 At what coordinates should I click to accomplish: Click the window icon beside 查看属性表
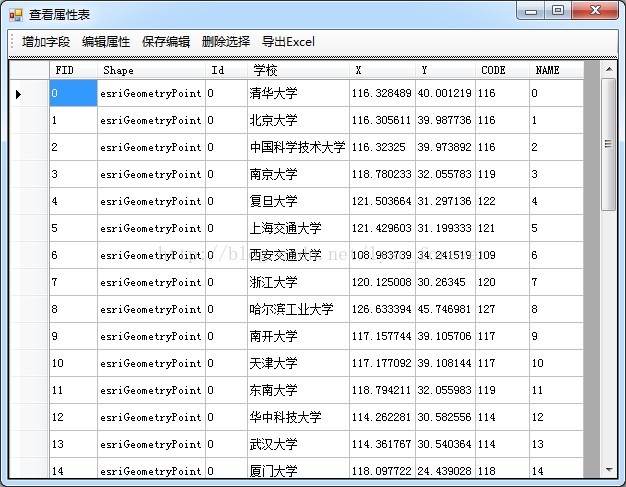(x=16, y=15)
